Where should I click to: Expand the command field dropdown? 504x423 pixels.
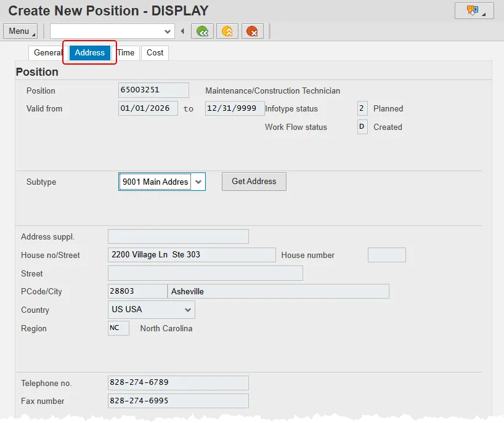pyautogui.click(x=168, y=31)
